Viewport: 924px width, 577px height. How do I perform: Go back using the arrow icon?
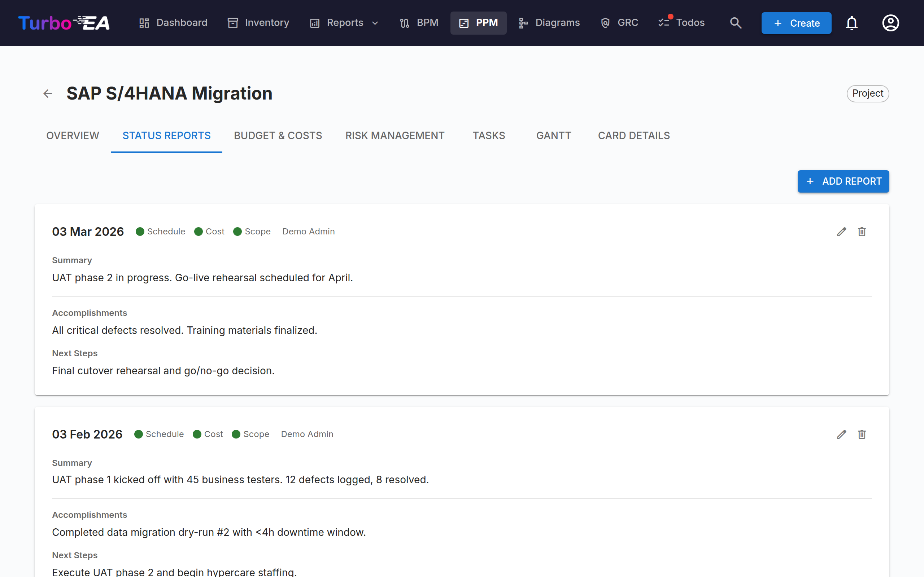click(48, 93)
